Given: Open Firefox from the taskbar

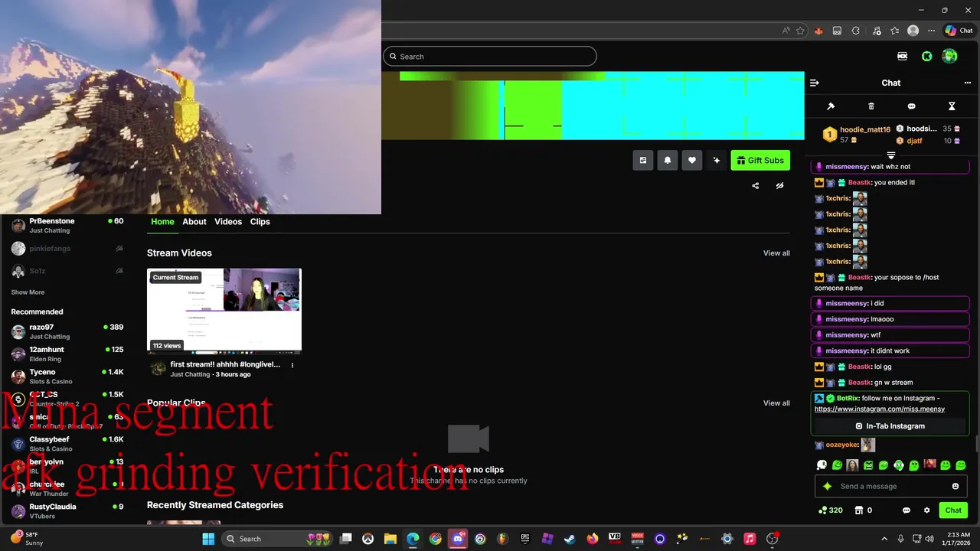Looking at the screenshot, I should 593,539.
